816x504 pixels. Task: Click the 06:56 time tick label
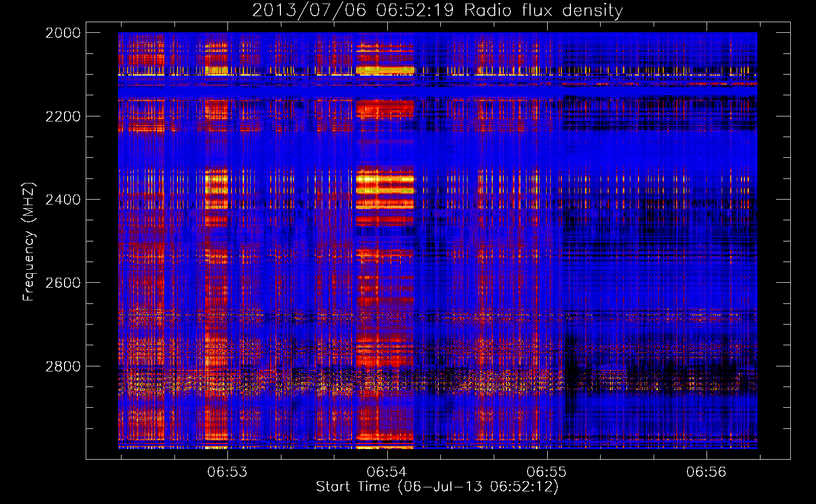(x=706, y=472)
